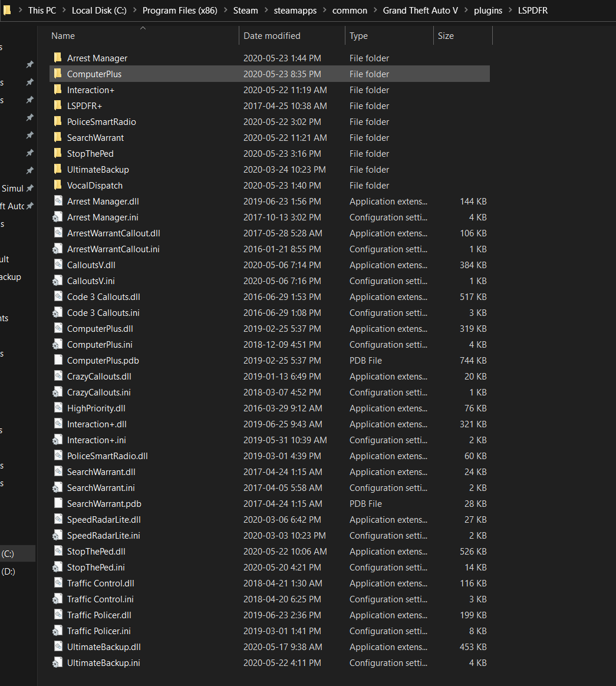Click the pin icon beside Simul in sidebar
616x686 pixels.
point(29,188)
